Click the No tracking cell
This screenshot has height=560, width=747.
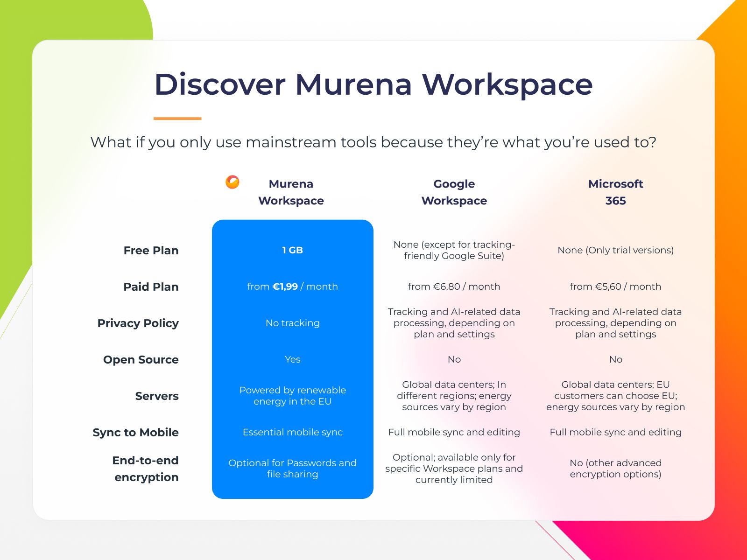pos(292,323)
